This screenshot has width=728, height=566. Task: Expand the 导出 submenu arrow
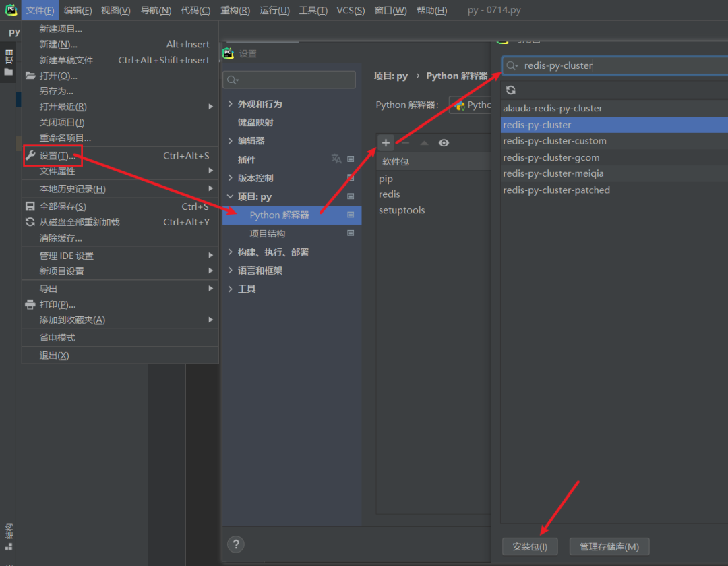pyautogui.click(x=211, y=288)
